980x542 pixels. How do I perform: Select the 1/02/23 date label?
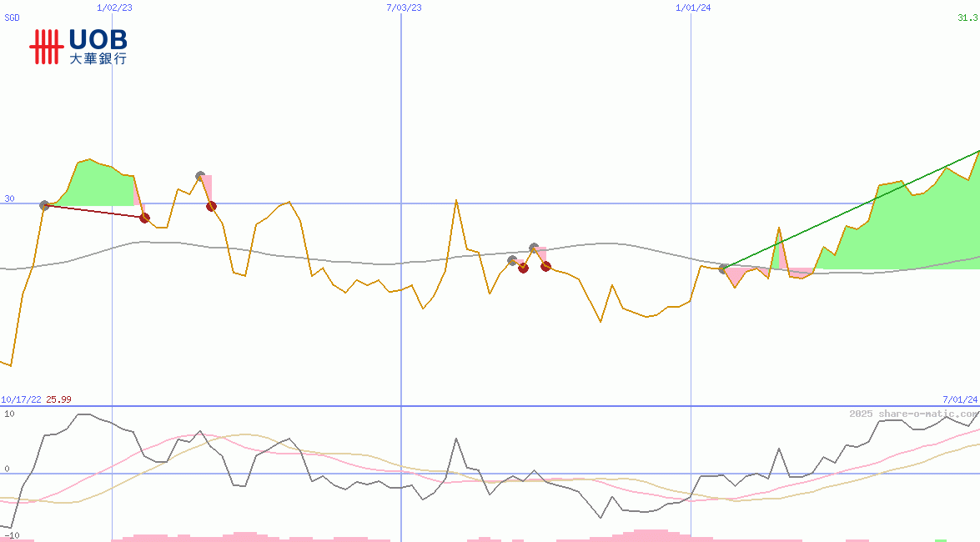tap(114, 8)
